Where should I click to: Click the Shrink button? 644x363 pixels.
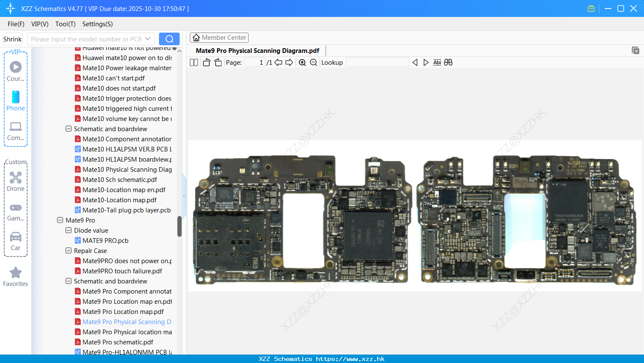click(x=12, y=39)
